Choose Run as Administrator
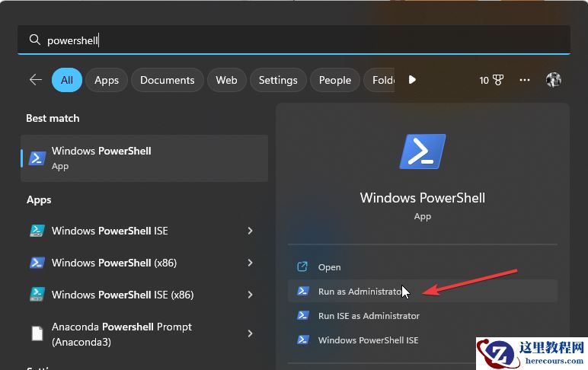This screenshot has height=370, width=588. [423, 292]
